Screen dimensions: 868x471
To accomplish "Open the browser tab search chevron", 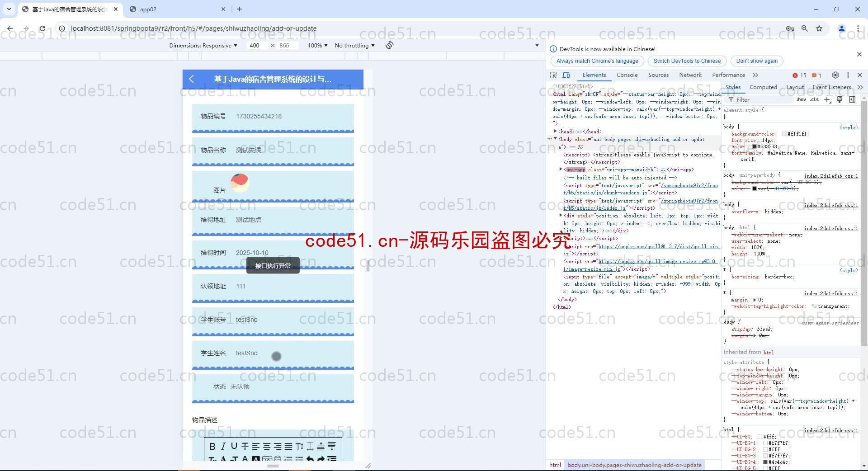I will click(9, 9).
